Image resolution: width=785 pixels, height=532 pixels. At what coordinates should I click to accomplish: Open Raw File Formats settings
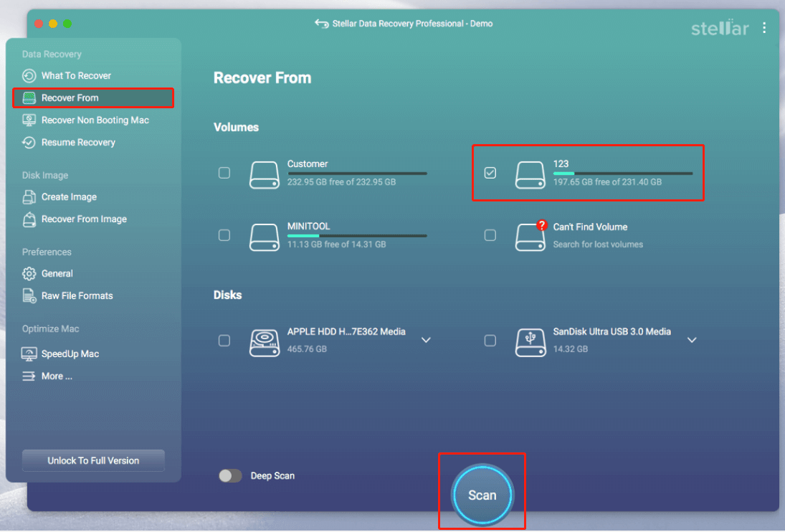tap(29, 295)
